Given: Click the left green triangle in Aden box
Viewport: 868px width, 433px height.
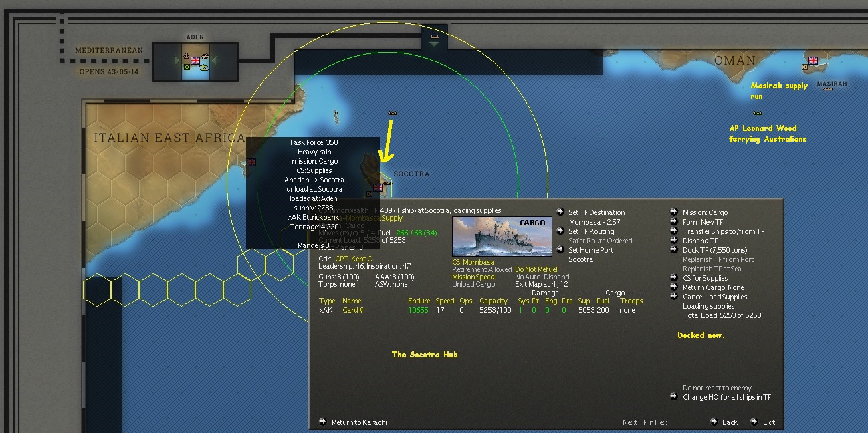Looking at the screenshot, I should tap(177, 61).
